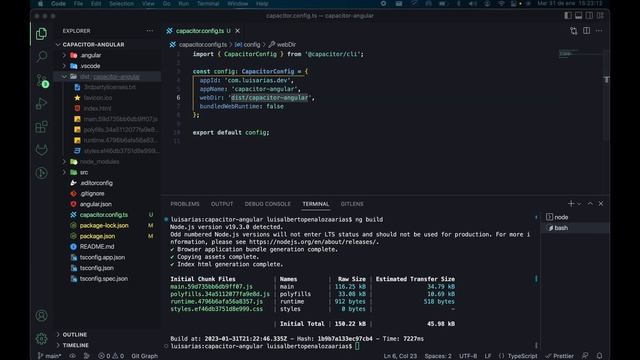Switch to the OUTPUT panel tab
The width and height of the screenshot is (640, 360).
pyautogui.click(x=222, y=204)
